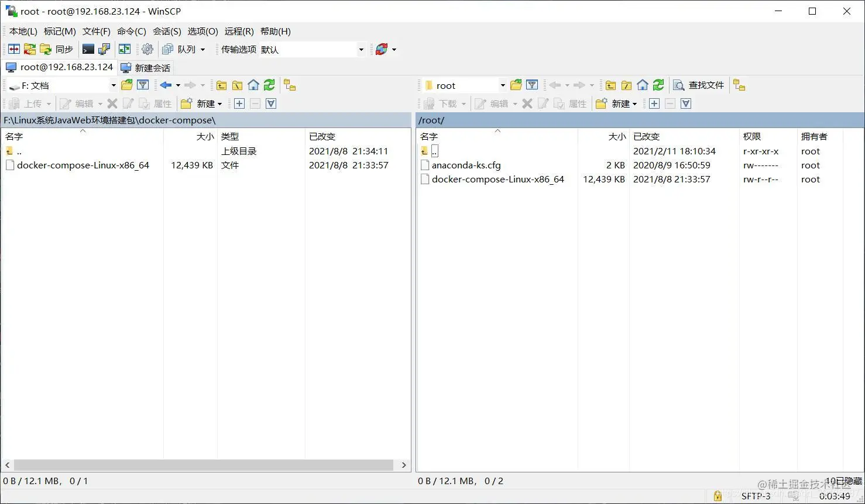Click the remote invert selection V icon

pyautogui.click(x=686, y=103)
